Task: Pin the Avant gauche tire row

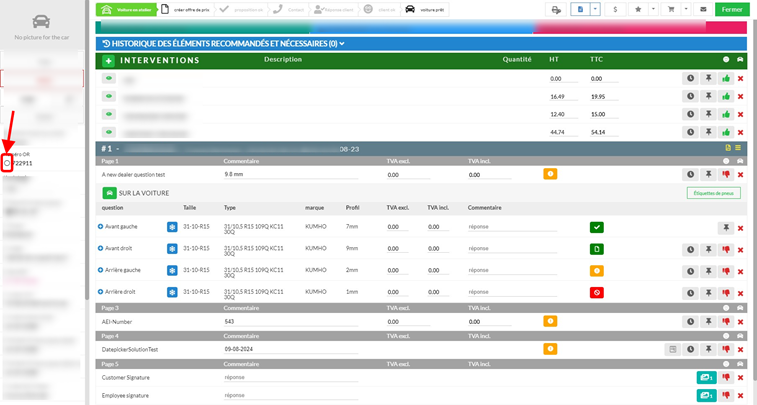Action: click(726, 228)
